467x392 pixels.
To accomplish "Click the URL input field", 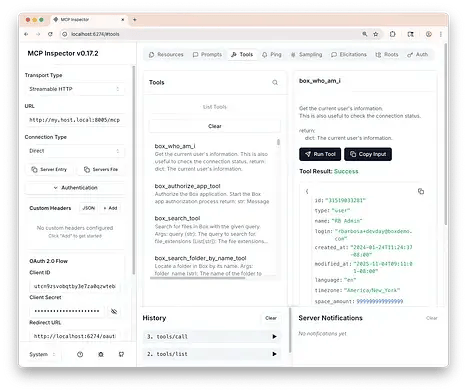I will click(x=75, y=120).
